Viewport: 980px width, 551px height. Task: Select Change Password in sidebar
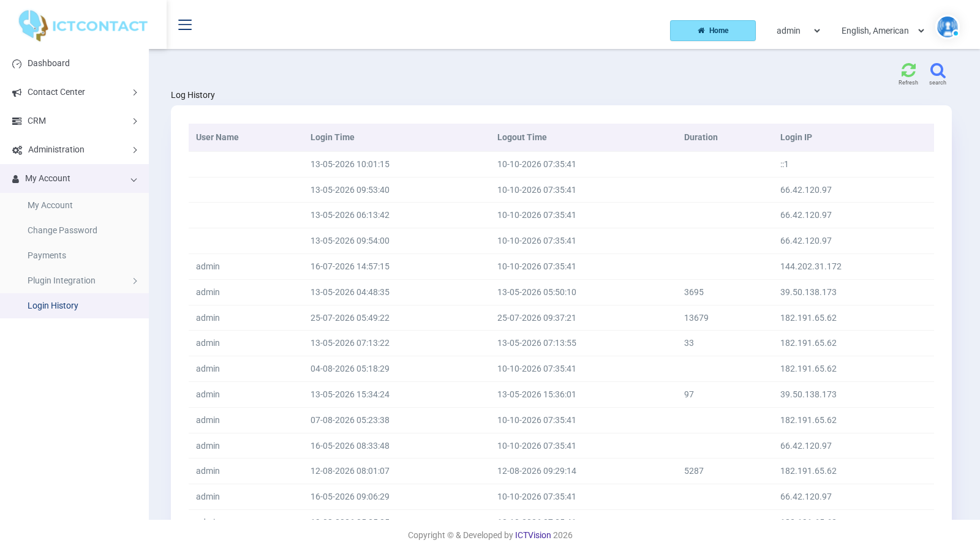coord(62,230)
